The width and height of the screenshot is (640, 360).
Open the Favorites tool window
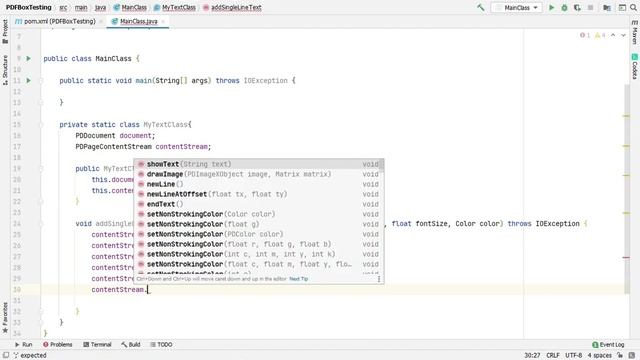coord(5,318)
